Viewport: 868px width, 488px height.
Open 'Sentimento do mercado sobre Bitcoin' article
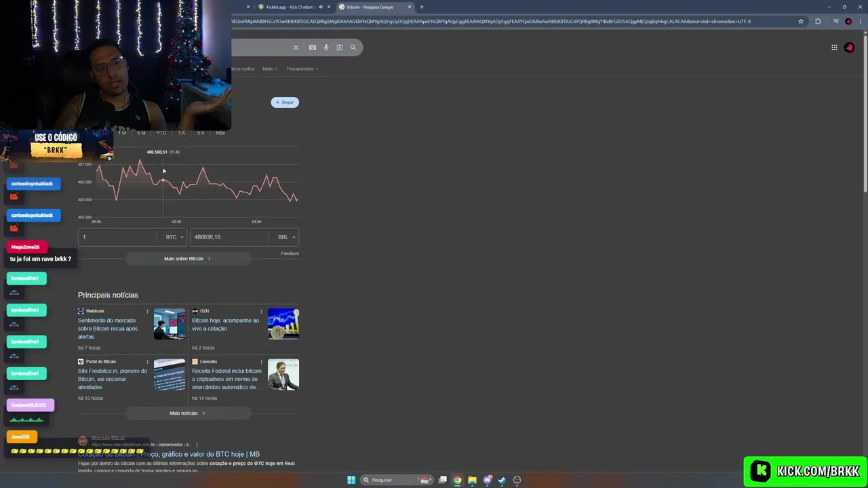coord(108,329)
